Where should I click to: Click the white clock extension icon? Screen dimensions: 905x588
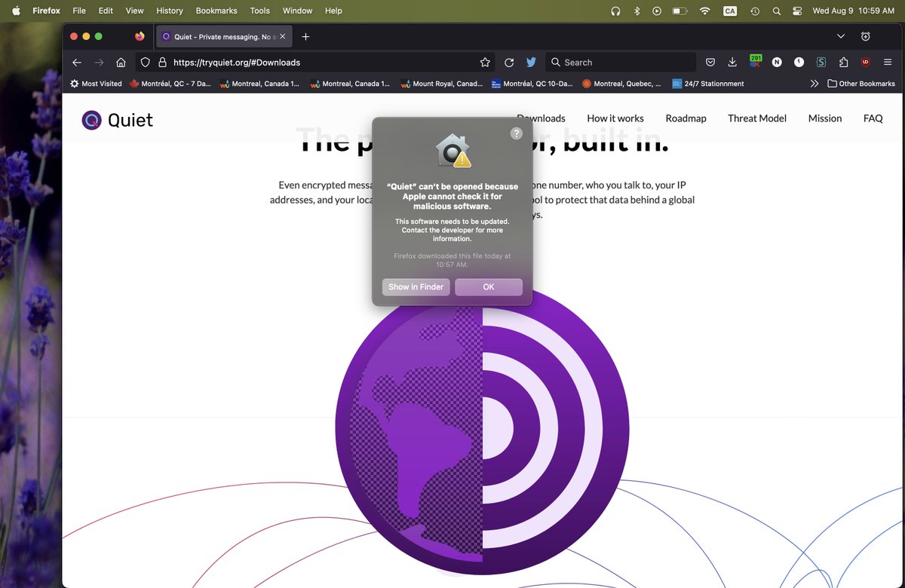[x=799, y=63]
